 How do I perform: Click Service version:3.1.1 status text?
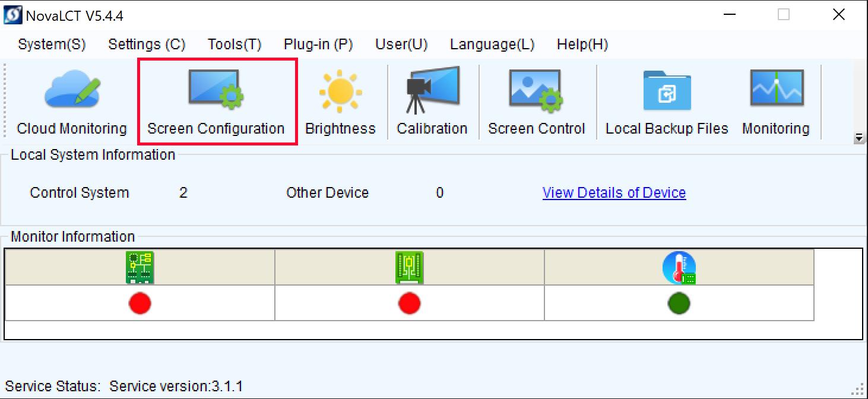coord(176,387)
